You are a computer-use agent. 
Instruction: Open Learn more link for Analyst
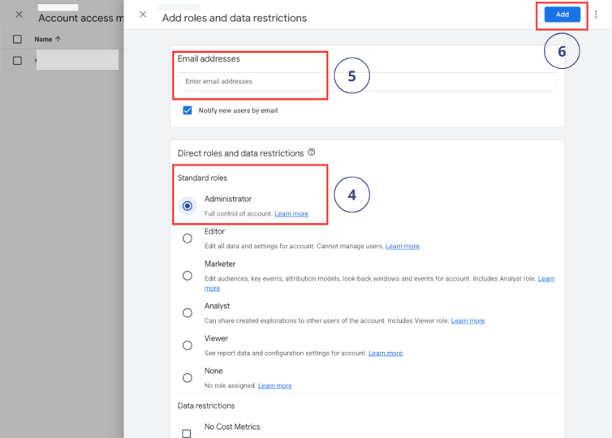[x=468, y=320]
